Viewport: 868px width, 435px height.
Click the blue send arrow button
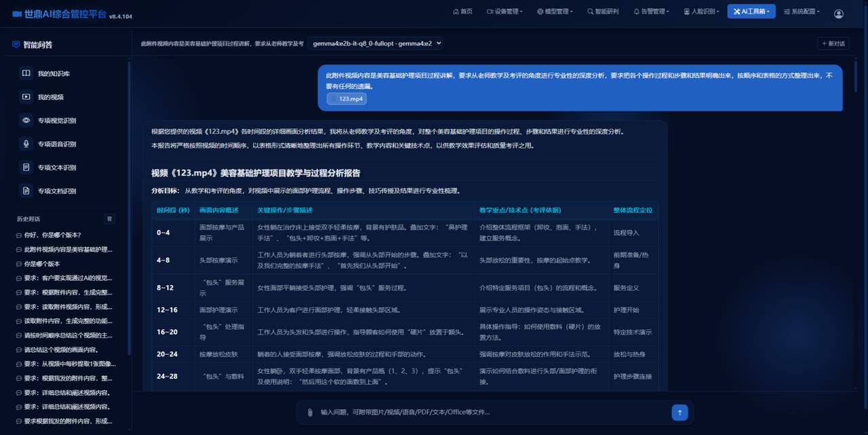click(679, 412)
